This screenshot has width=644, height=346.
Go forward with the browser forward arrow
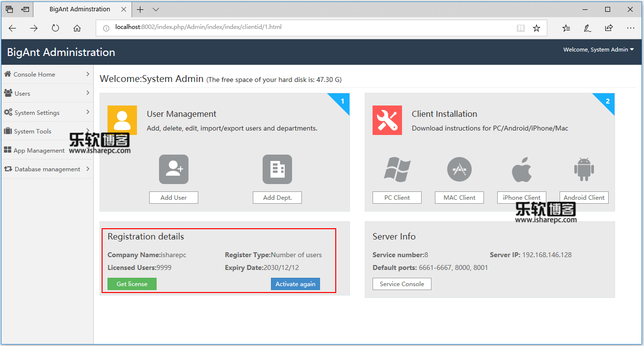coord(34,28)
